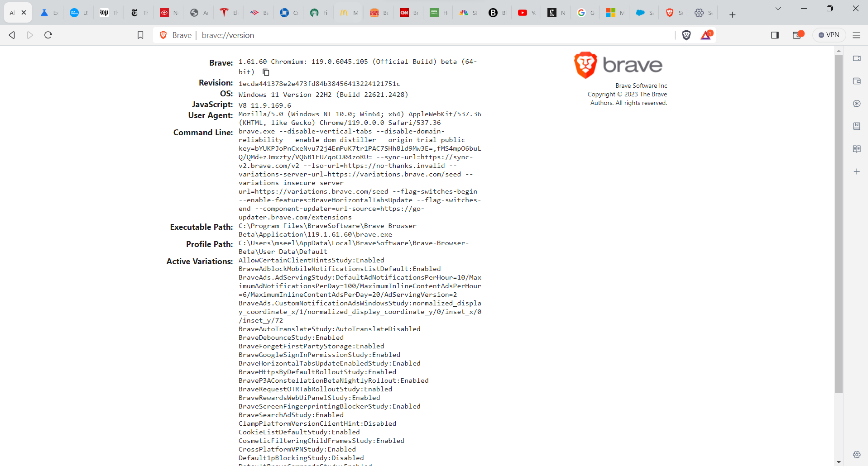Open the Wallet item in the sidebar
Viewport: 868px width, 466px height.
coord(857,81)
